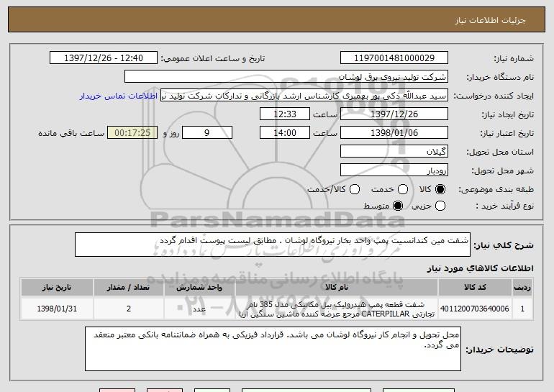The image size is (554, 392).
Task: Click the buyer notes text area
Action: point(273,349)
